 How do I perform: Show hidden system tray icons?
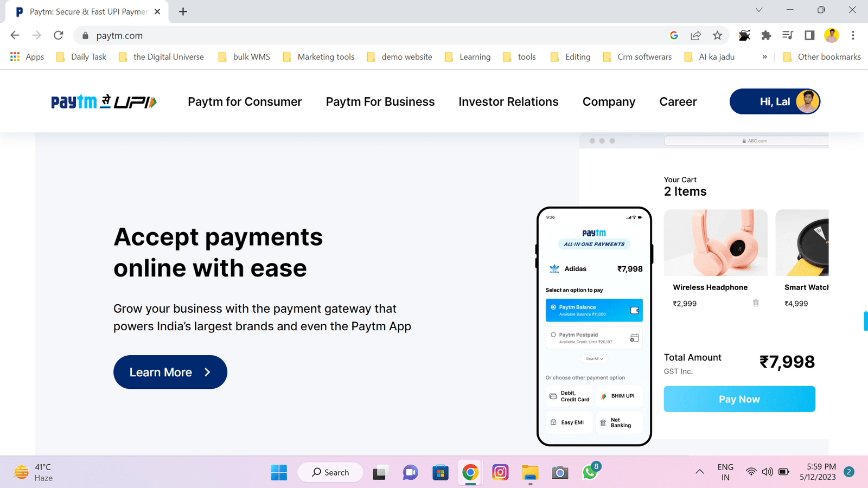coord(700,472)
